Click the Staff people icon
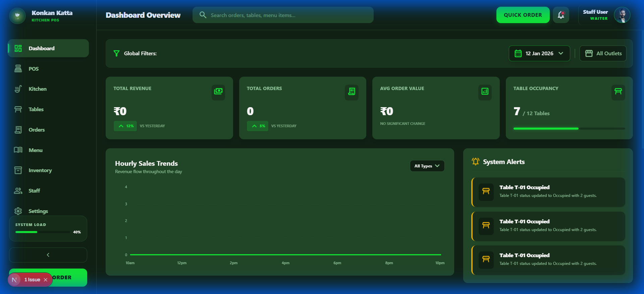Viewport: 644px width, 294px height. coord(18,191)
